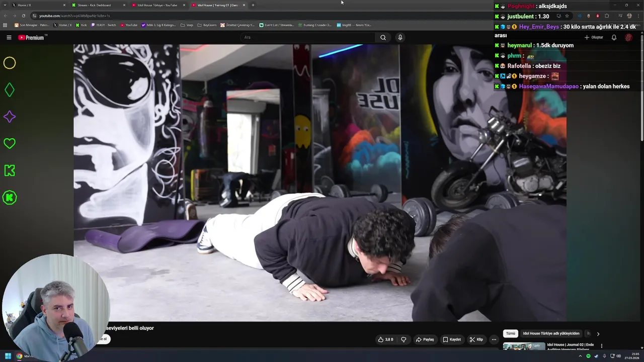Like the video showing 3,8 B

point(386,339)
